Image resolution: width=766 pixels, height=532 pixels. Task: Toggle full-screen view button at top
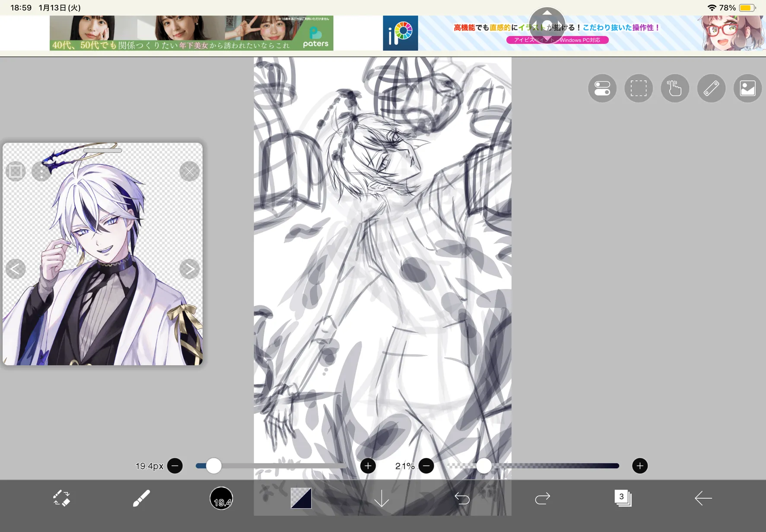(x=547, y=25)
